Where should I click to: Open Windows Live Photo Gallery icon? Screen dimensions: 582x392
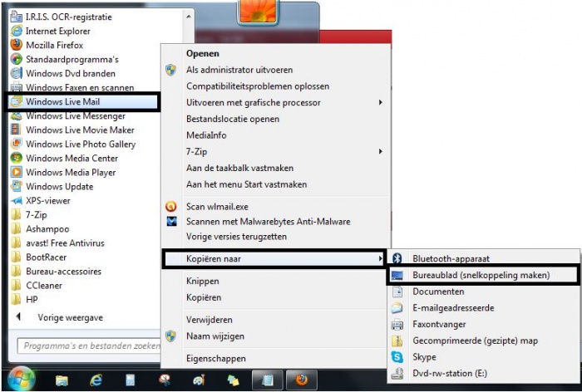[17, 144]
